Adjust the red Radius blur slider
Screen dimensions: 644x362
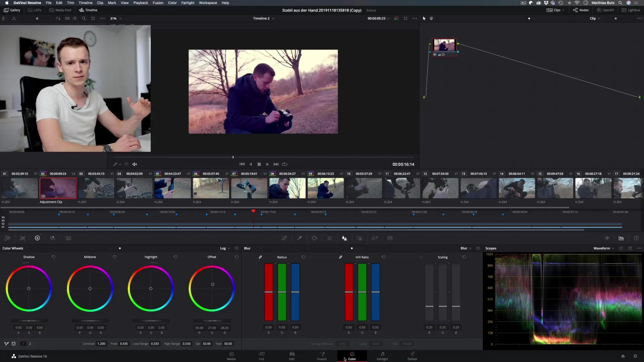(x=269, y=292)
